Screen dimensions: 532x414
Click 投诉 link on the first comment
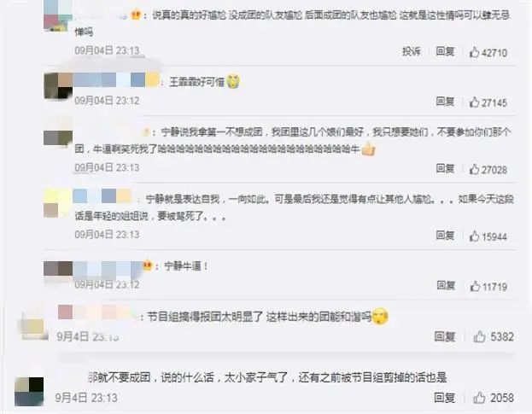(412, 51)
